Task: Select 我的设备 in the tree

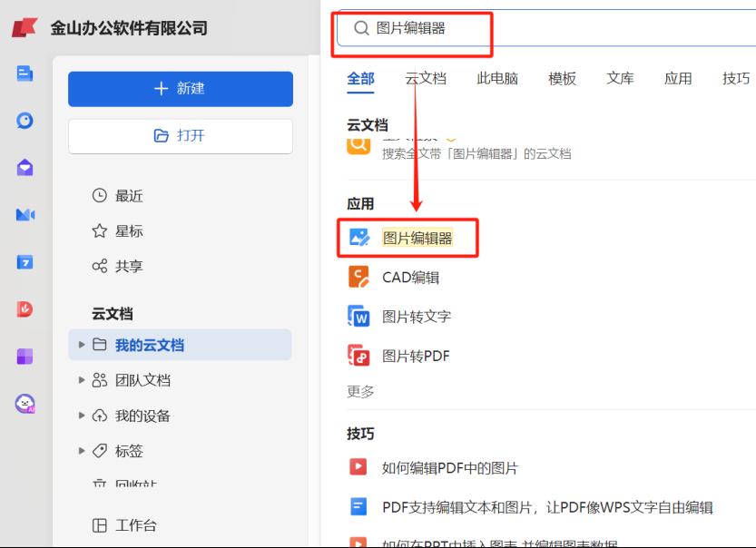Action: [x=142, y=416]
